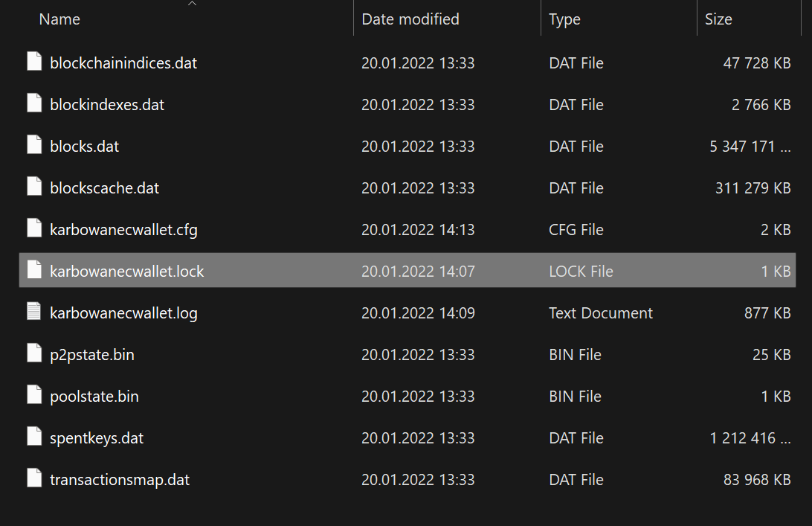Select the blockindexes.dat file name

(106, 105)
